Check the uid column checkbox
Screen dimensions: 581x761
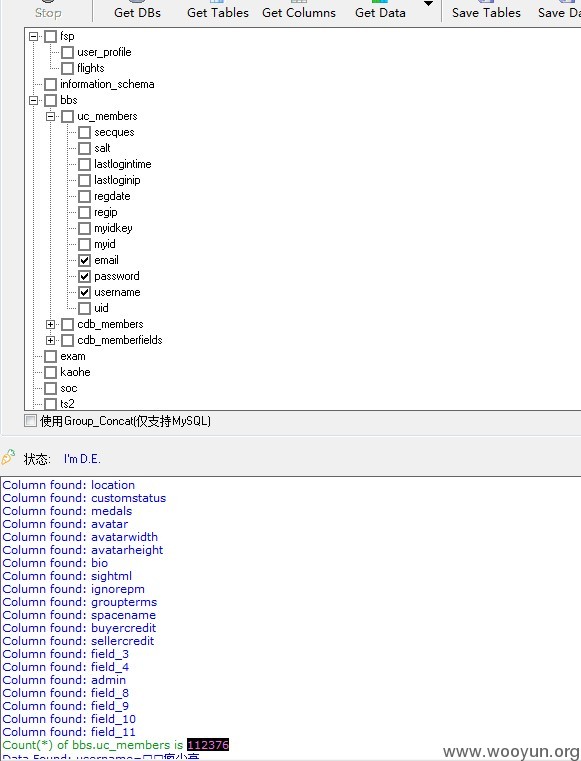tap(84, 308)
